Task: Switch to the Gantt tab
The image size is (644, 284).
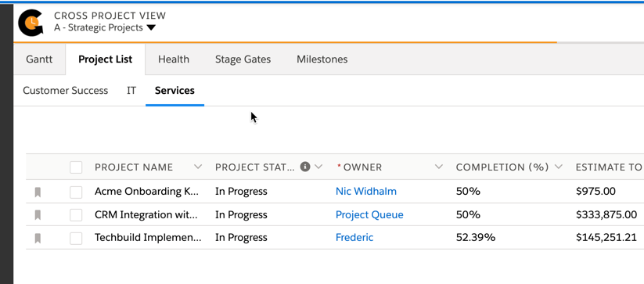Action: [39, 59]
